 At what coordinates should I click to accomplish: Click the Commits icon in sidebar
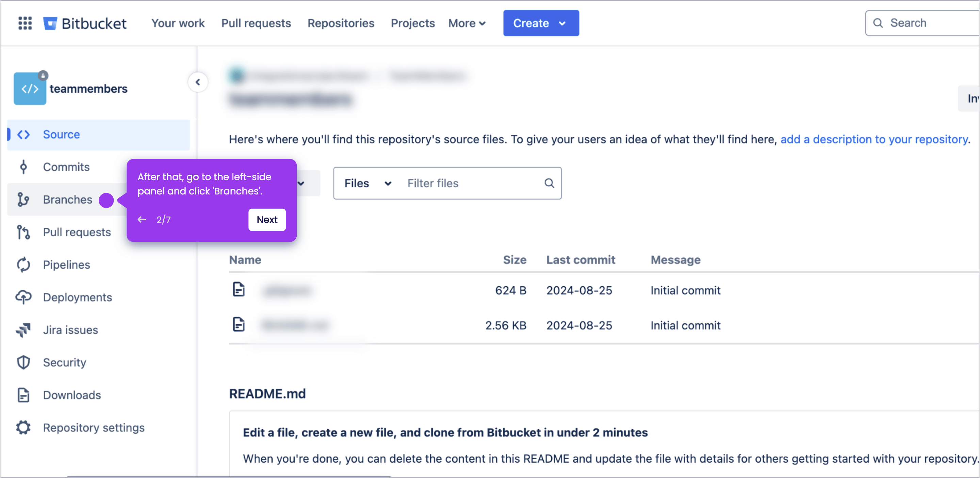23,167
